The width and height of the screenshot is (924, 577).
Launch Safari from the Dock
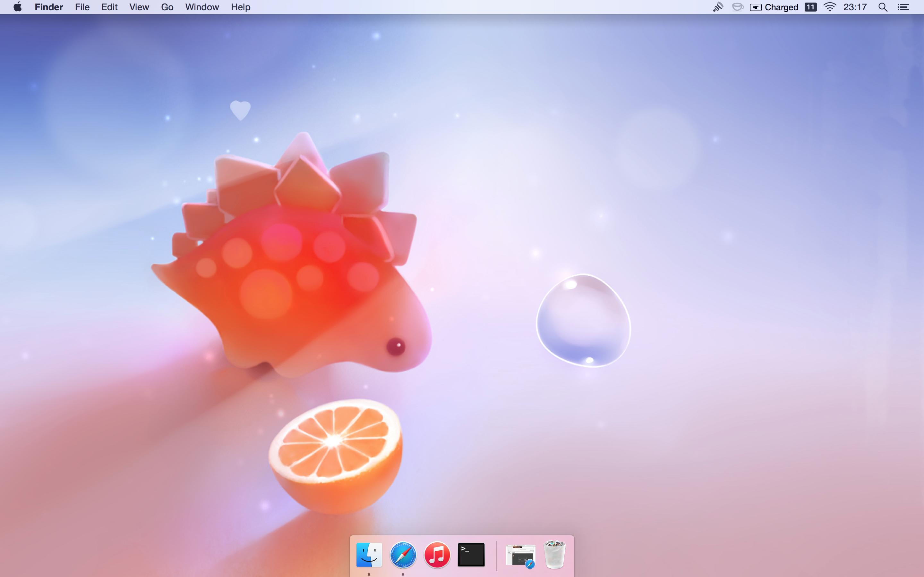point(403,555)
